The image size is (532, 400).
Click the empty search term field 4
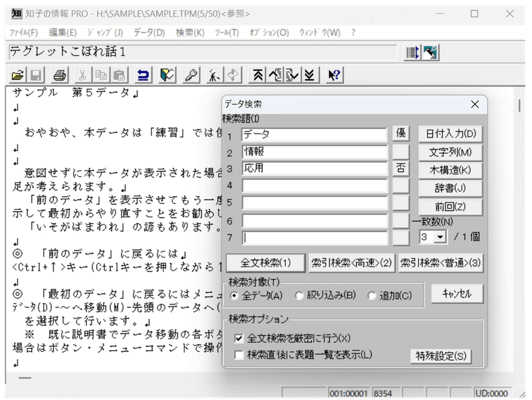point(314,186)
